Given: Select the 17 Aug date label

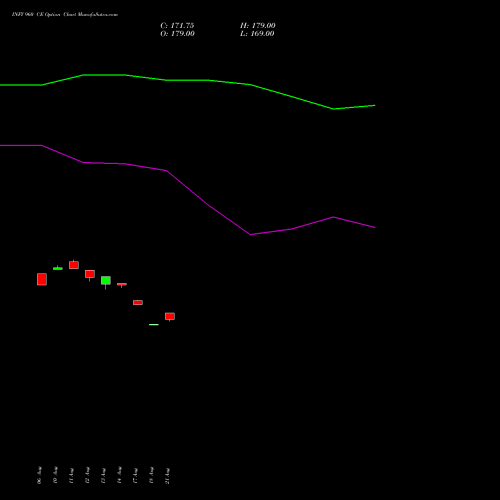Looking at the screenshot, I should tap(135, 475).
